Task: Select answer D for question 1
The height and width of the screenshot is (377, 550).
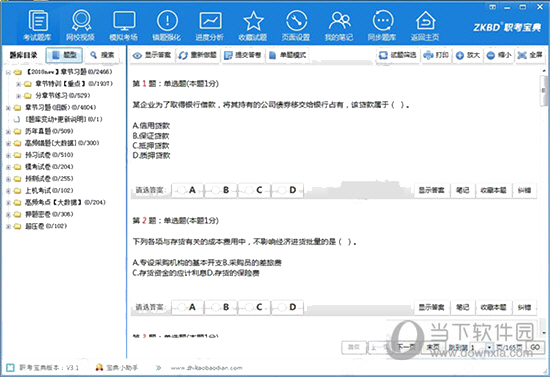Action: coord(287,190)
